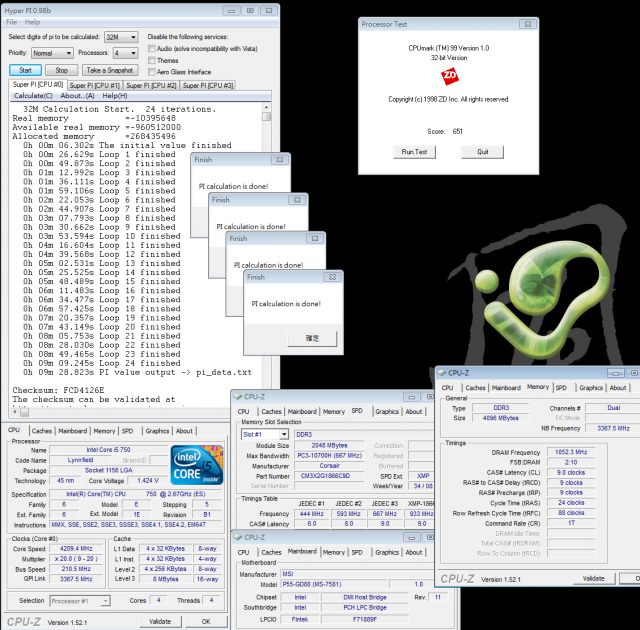Viewport: 640px width, 630px height.
Task: Click the 'Loop 24 finished' log line
Action: (102, 363)
